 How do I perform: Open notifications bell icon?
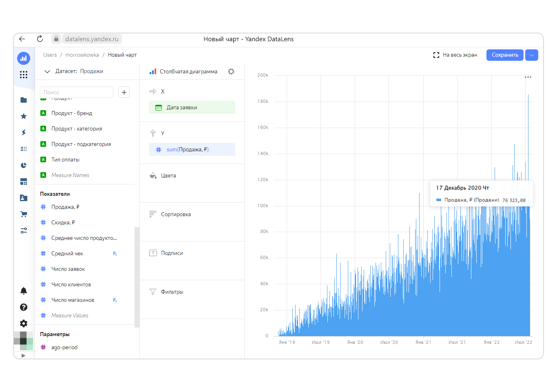(24, 291)
